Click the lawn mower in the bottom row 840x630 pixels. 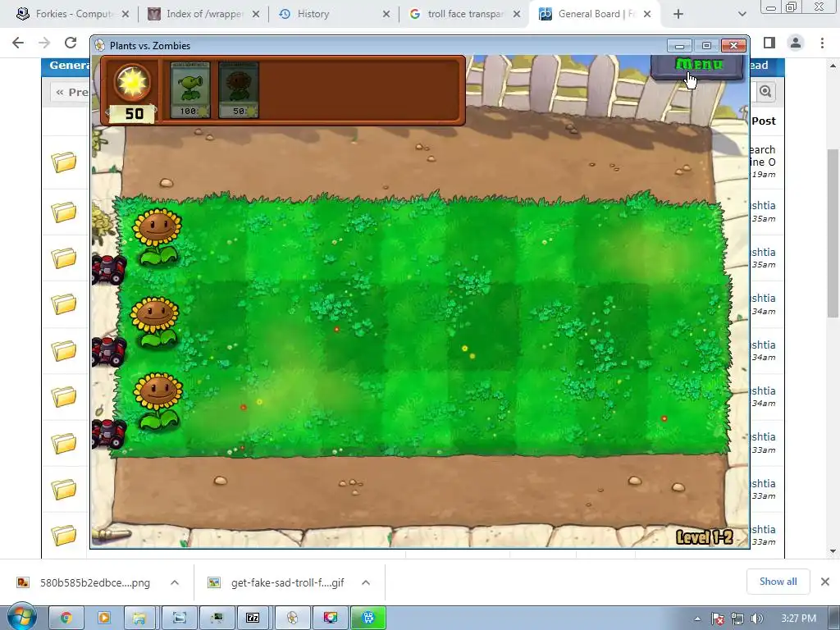[109, 433]
